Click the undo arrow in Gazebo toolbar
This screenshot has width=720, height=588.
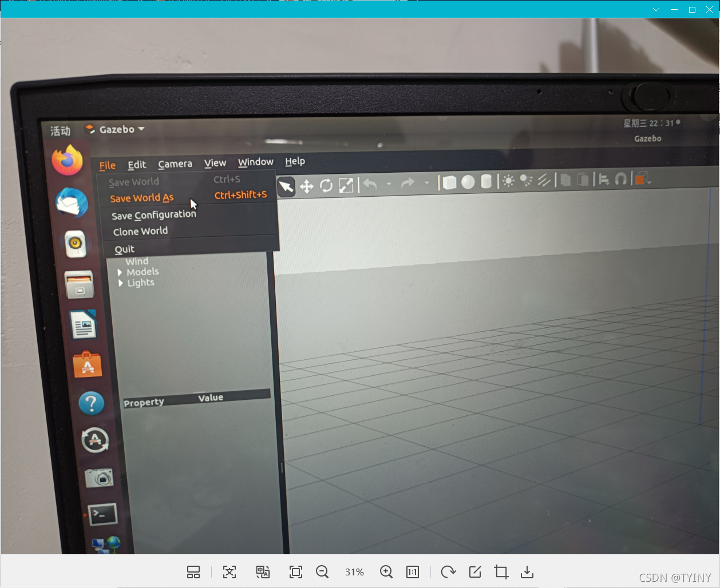tap(370, 184)
